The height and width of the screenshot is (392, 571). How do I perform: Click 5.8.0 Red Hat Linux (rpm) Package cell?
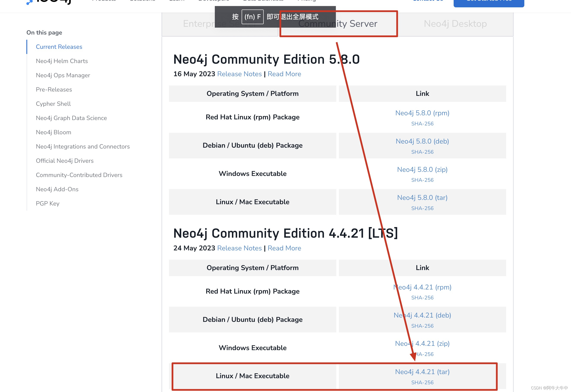click(253, 117)
